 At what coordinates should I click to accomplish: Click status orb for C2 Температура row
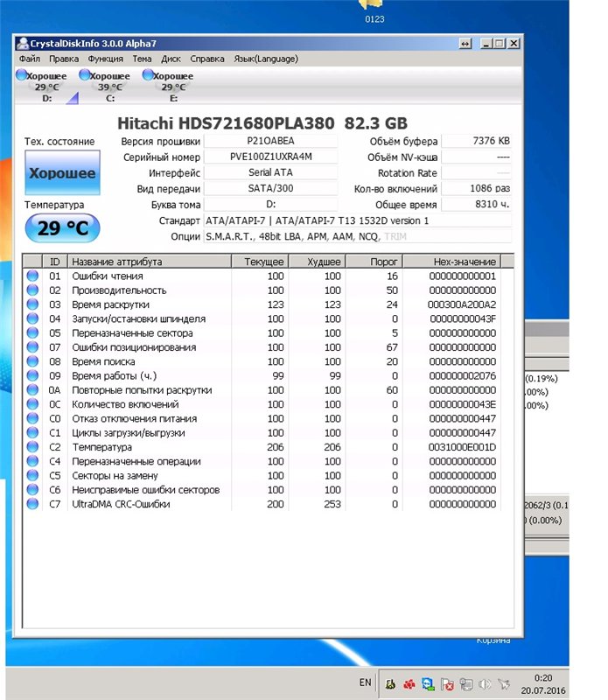(x=33, y=447)
